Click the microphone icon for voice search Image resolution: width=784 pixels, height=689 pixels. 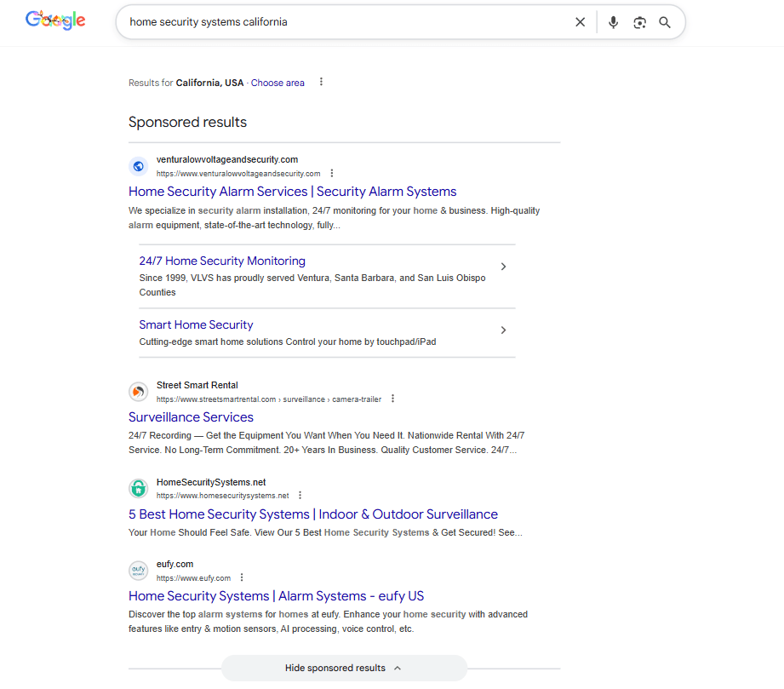pyautogui.click(x=614, y=22)
